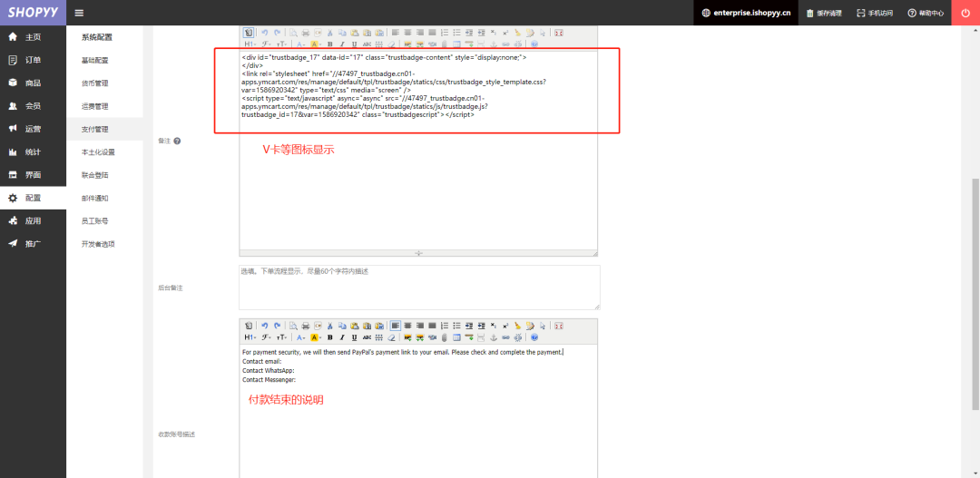Toggle bold formatting in the lower editor
This screenshot has width=980, height=478.
coord(329,337)
